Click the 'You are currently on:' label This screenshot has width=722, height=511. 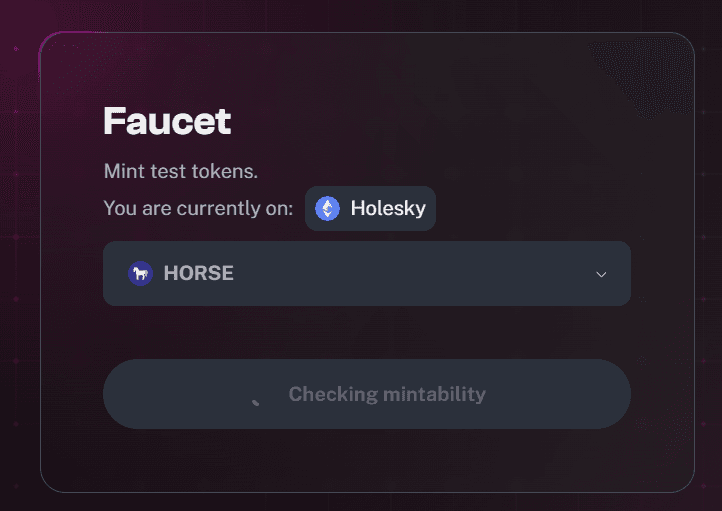click(198, 209)
